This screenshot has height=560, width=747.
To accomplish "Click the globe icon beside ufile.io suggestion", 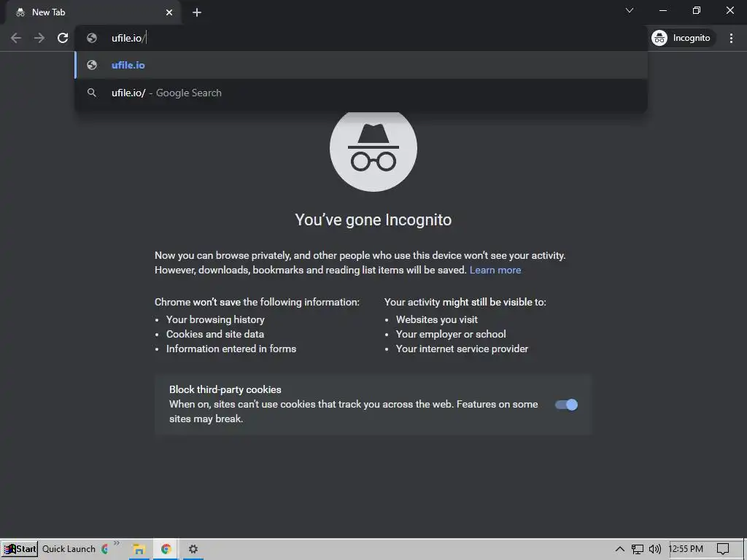I will click(92, 65).
